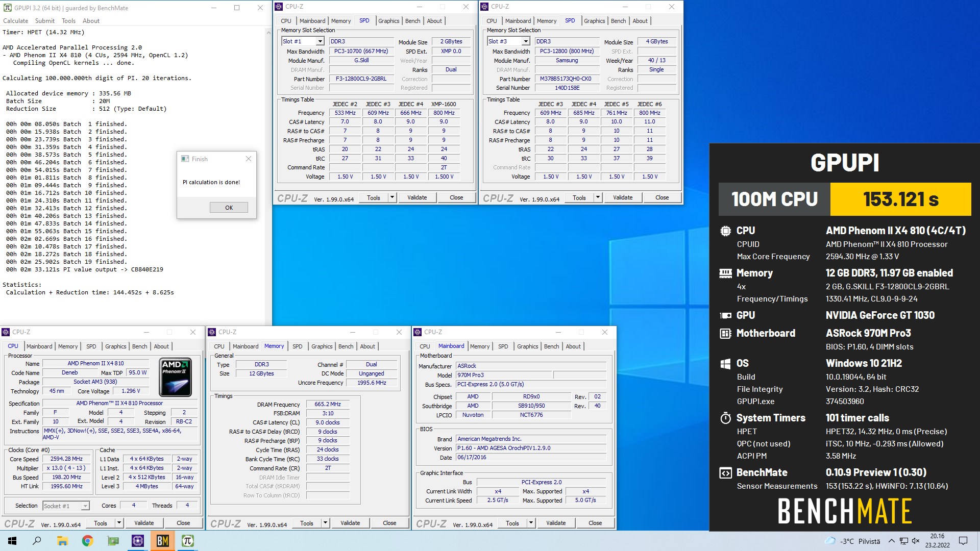This screenshot has height=551, width=980.
Task: Open the Submit menu in GPUPI
Action: click(x=44, y=21)
